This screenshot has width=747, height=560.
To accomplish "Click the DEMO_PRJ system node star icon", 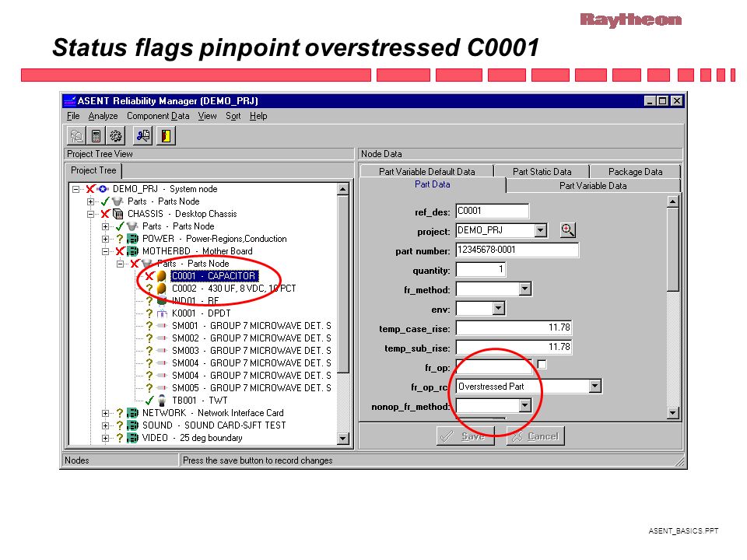I will 103,189.
